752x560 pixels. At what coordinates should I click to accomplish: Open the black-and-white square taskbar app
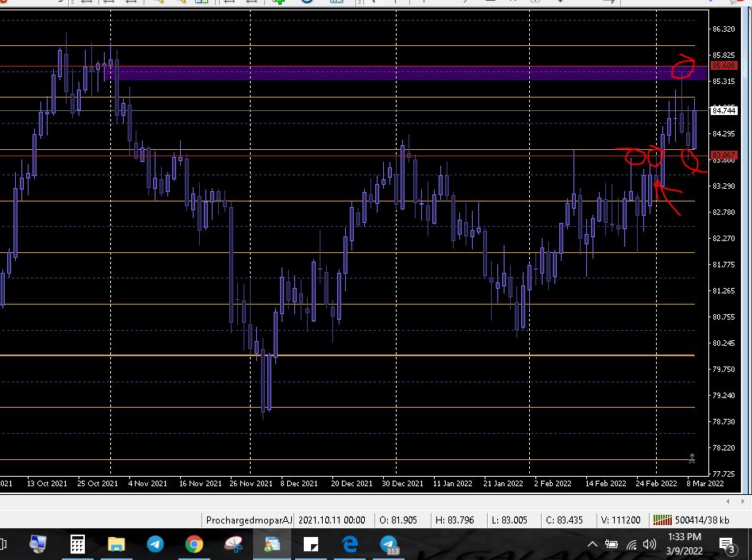coord(311,544)
